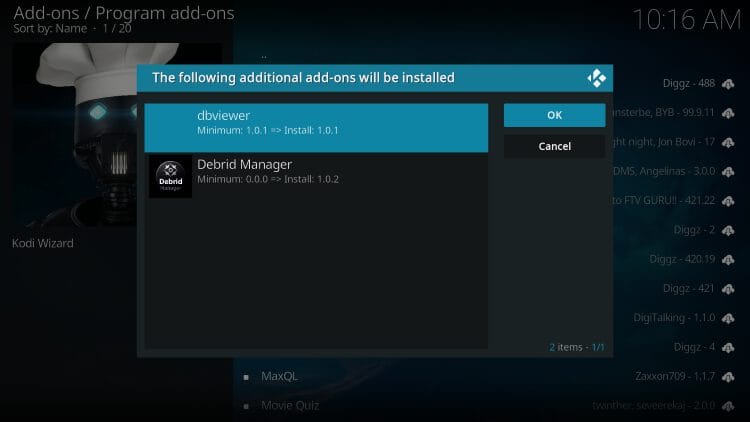Click 'Minimum: 0.0.0 => Install: 1.0.2' text
This screenshot has width=750, height=422.
pyautogui.click(x=268, y=179)
